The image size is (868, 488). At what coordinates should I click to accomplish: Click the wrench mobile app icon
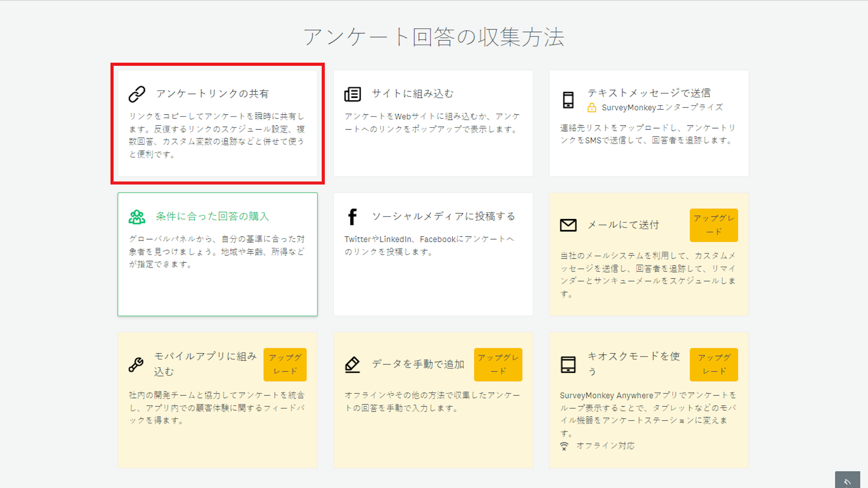coord(136,364)
